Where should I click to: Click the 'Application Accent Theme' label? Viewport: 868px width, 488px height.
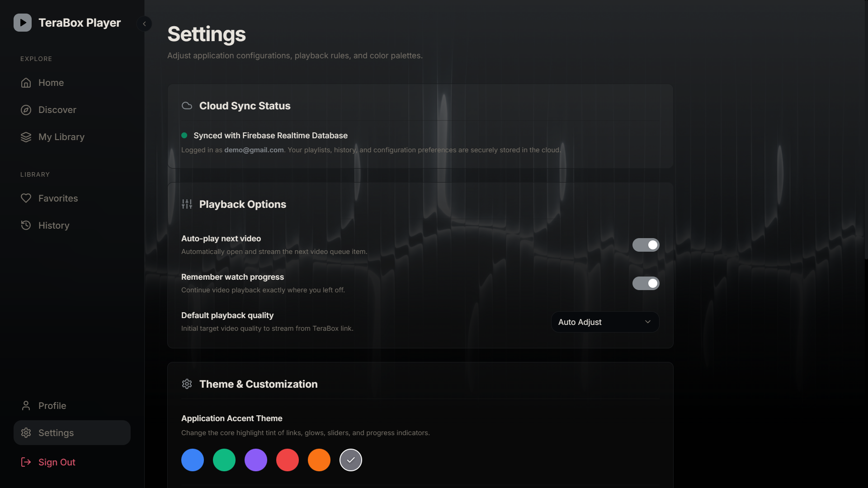[232, 418]
